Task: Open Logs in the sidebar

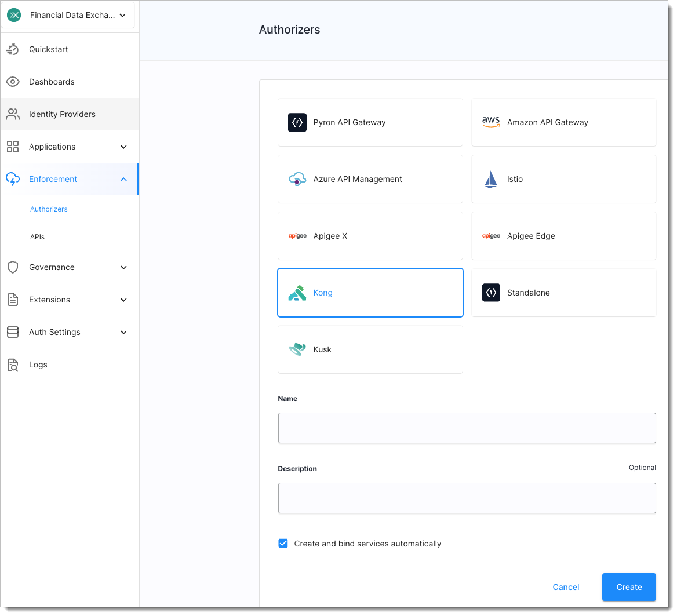Action: click(38, 365)
